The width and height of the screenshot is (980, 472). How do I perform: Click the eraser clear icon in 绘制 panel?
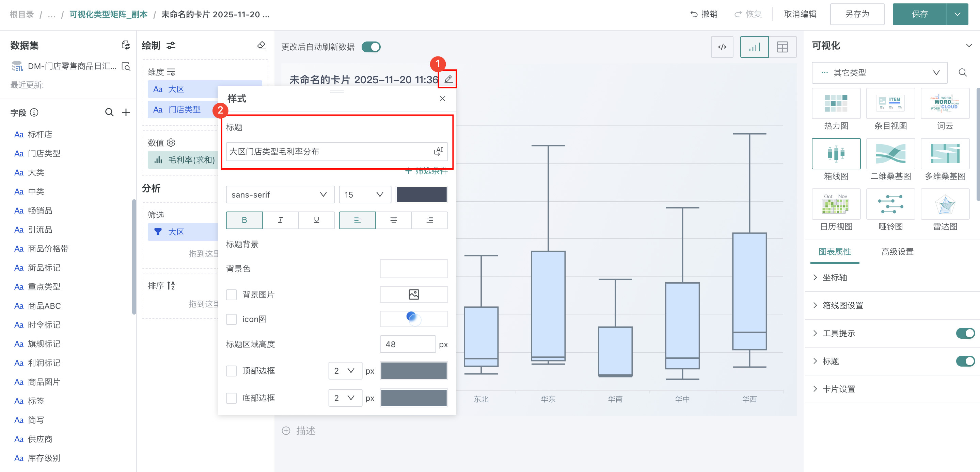262,46
